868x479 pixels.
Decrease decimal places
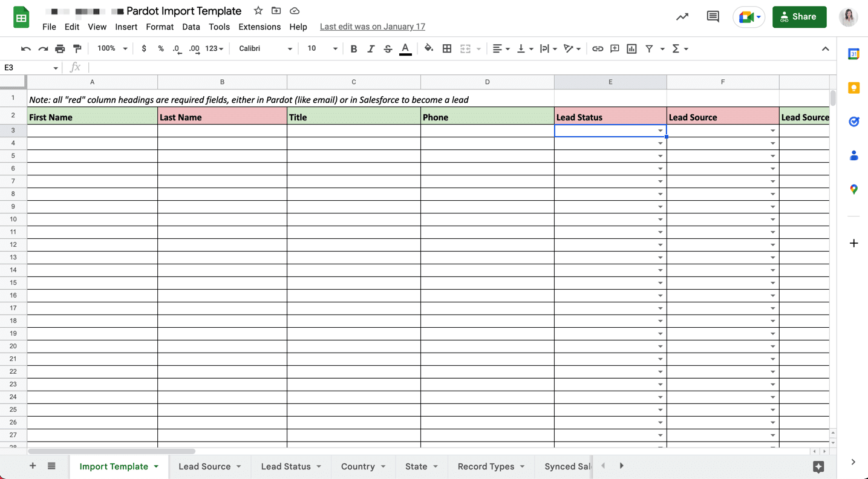click(x=177, y=48)
